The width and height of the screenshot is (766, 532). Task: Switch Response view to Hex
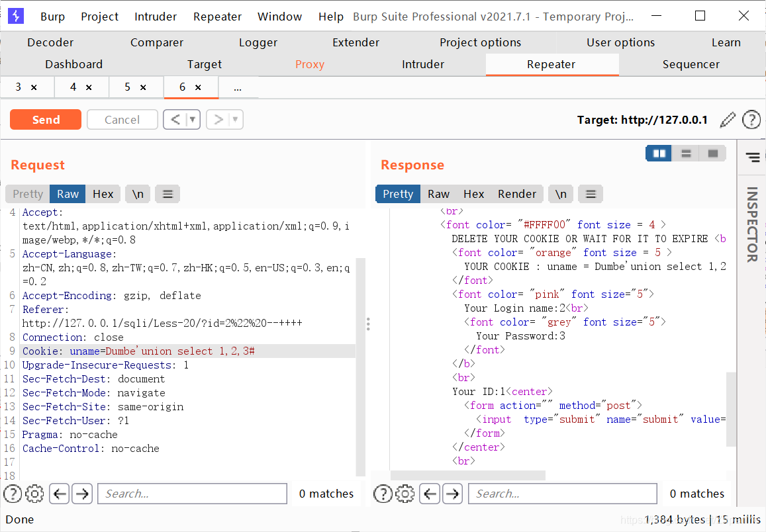[x=474, y=194]
